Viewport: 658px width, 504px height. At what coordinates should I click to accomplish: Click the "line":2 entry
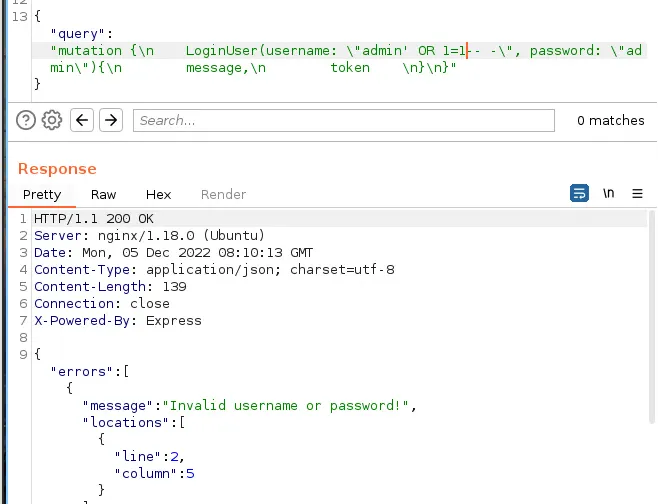click(149, 456)
